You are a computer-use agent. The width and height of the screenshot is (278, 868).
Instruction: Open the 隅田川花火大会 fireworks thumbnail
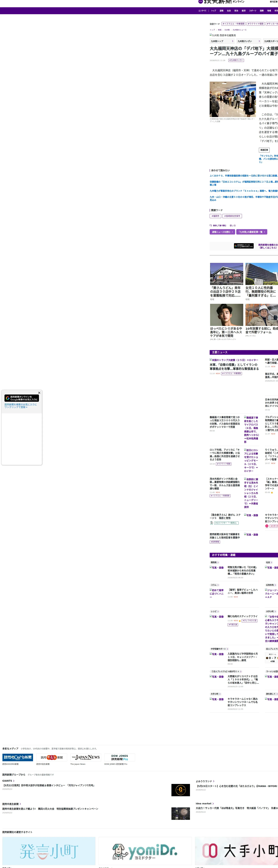pyautogui.click(x=181, y=813)
